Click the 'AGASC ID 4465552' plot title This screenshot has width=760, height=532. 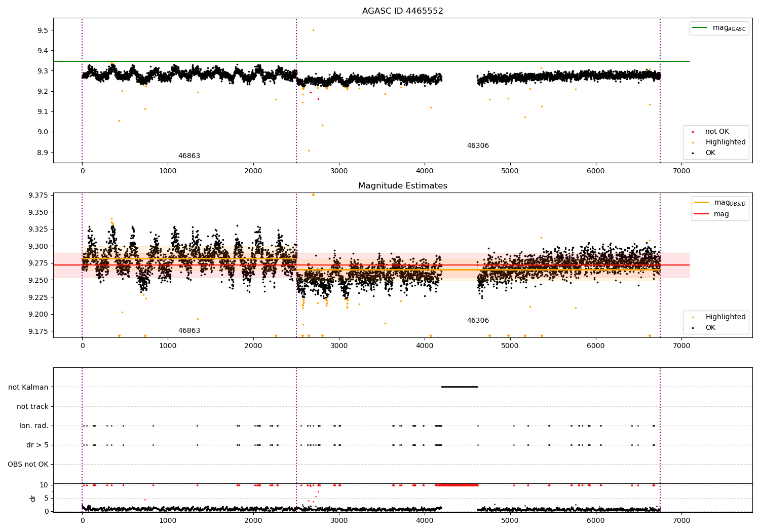[403, 11]
